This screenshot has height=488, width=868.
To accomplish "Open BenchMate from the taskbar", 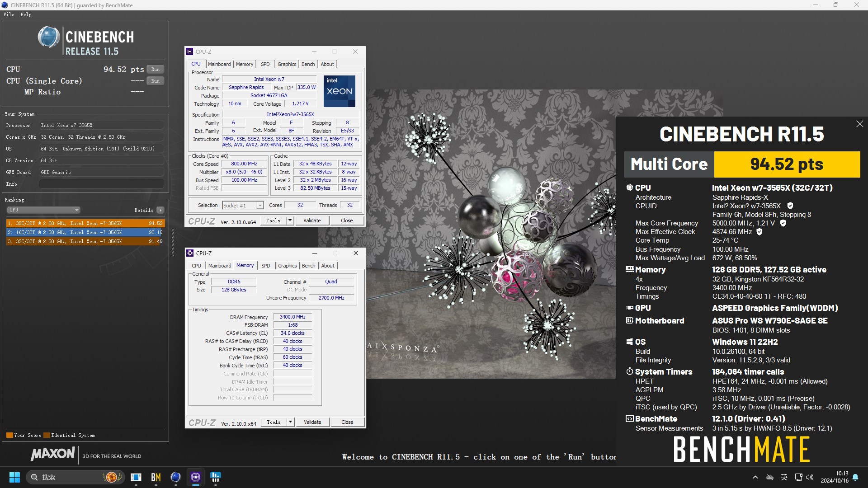I will 156,477.
